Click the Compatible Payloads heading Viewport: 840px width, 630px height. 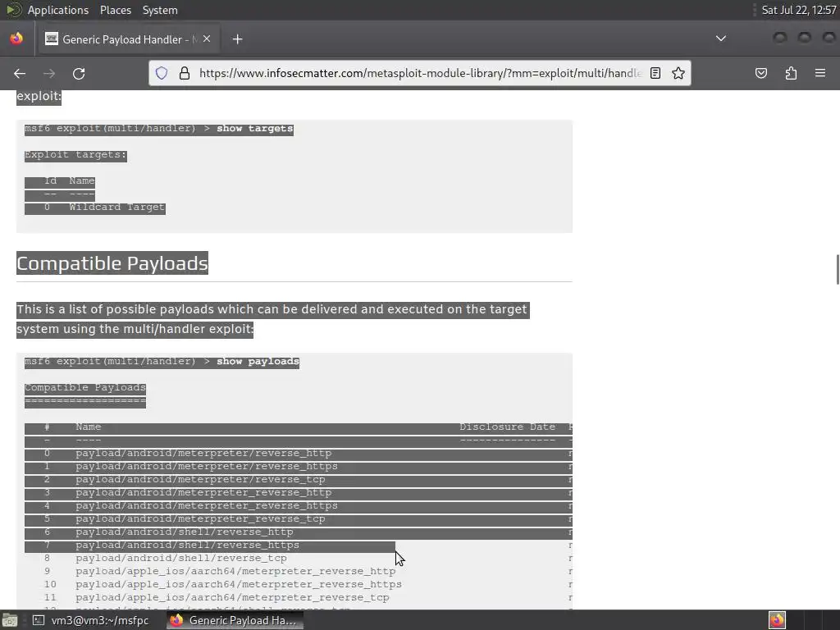pos(112,263)
